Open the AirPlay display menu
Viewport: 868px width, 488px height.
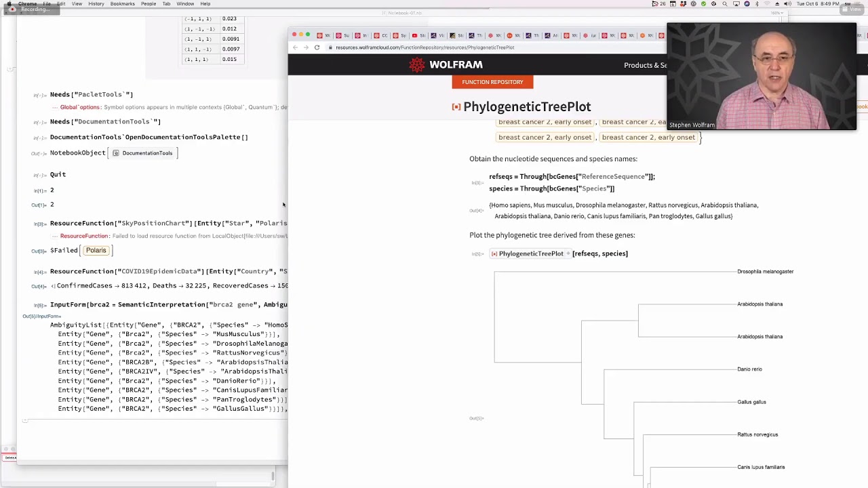[736, 4]
